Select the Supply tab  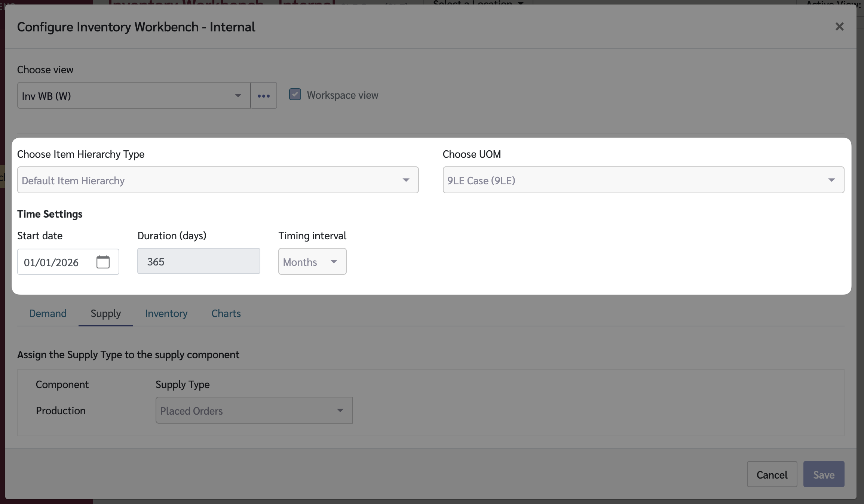tap(105, 313)
